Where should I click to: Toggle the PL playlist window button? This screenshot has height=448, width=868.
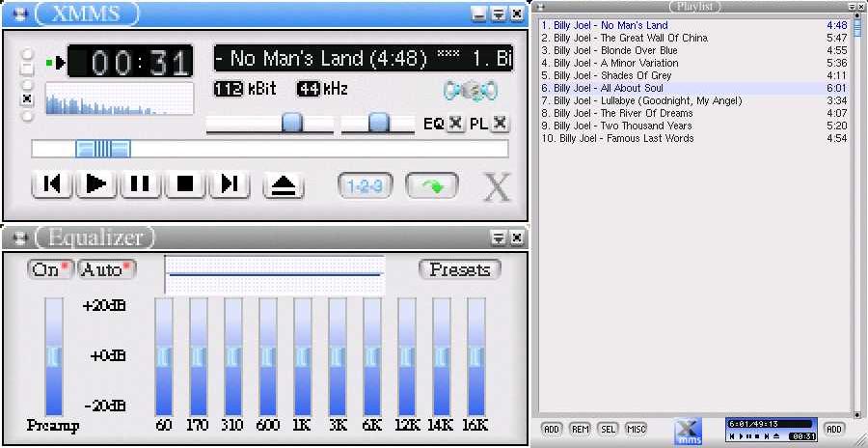coord(500,123)
